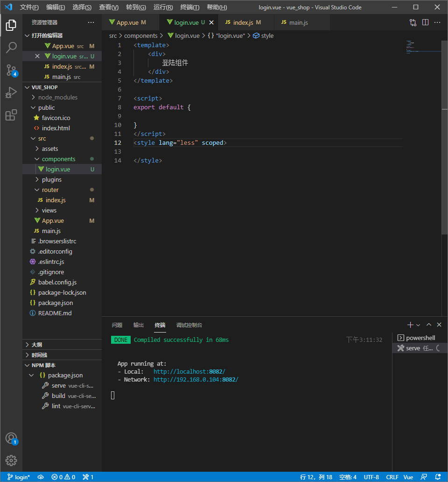Viewport: 448px width, 482px height.
Task: Create a new terminal with plus icon
Action: click(x=410, y=325)
